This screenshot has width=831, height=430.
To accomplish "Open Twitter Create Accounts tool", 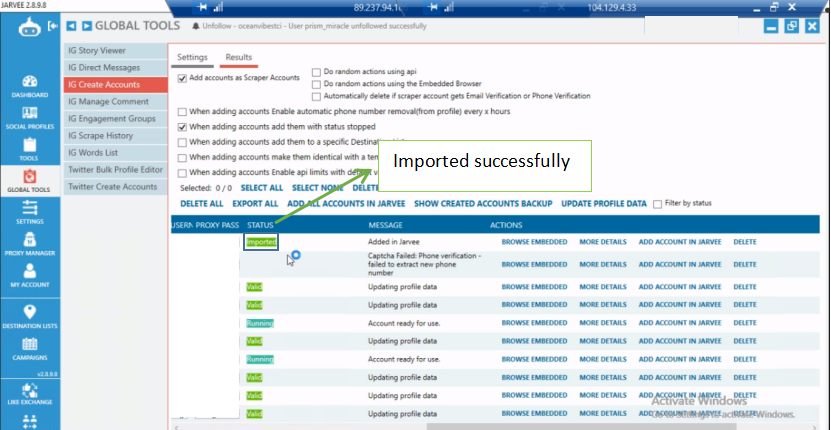I will click(x=115, y=187).
